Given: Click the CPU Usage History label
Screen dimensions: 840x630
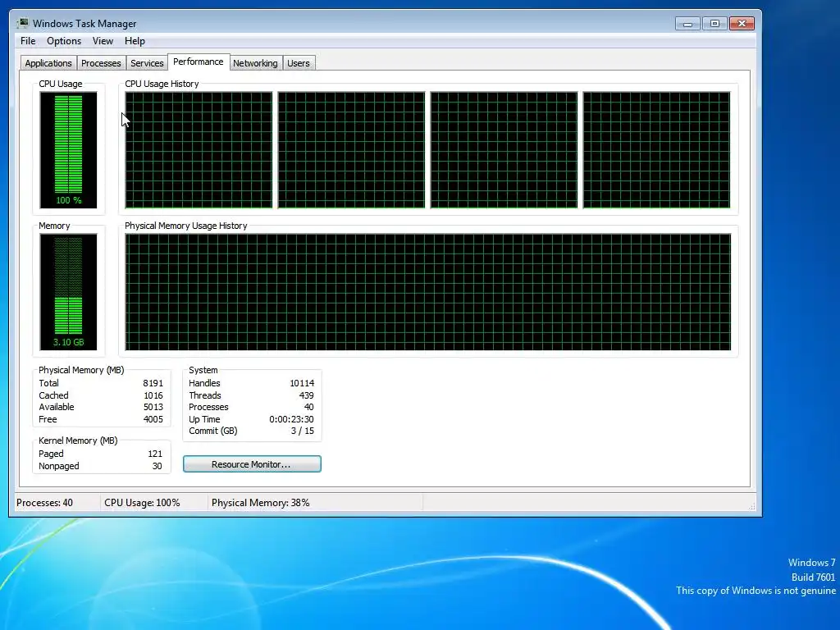Looking at the screenshot, I should tap(162, 84).
